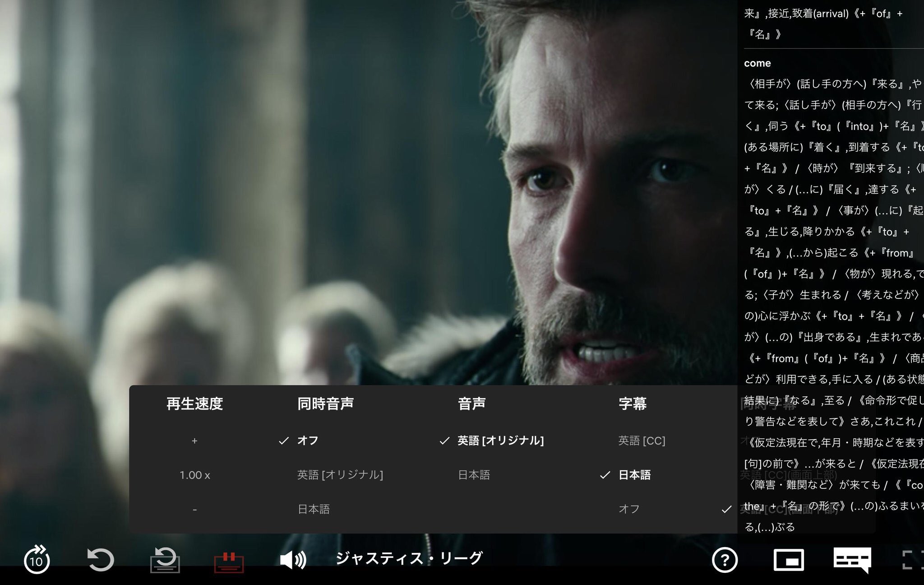Open the help question mark icon
The image size is (924, 585).
point(725,560)
